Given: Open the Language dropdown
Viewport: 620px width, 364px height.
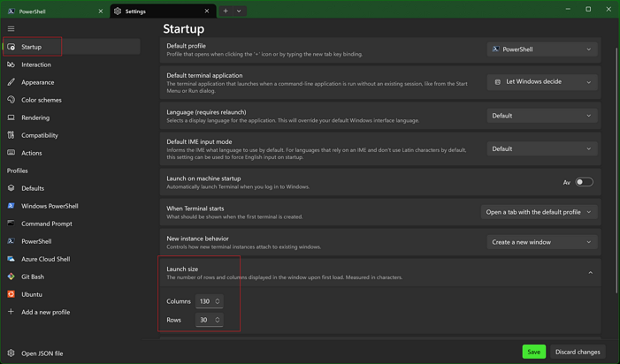Looking at the screenshot, I should point(541,116).
